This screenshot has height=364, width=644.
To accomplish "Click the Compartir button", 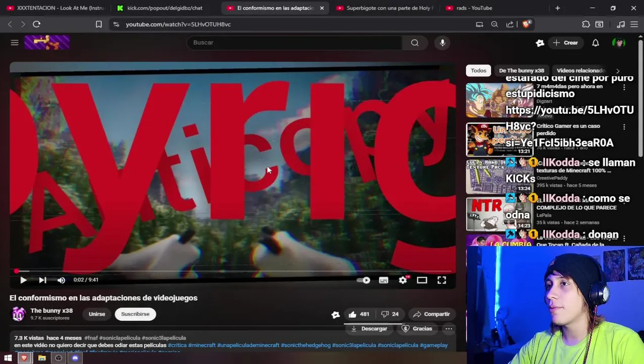I will (x=431, y=314).
